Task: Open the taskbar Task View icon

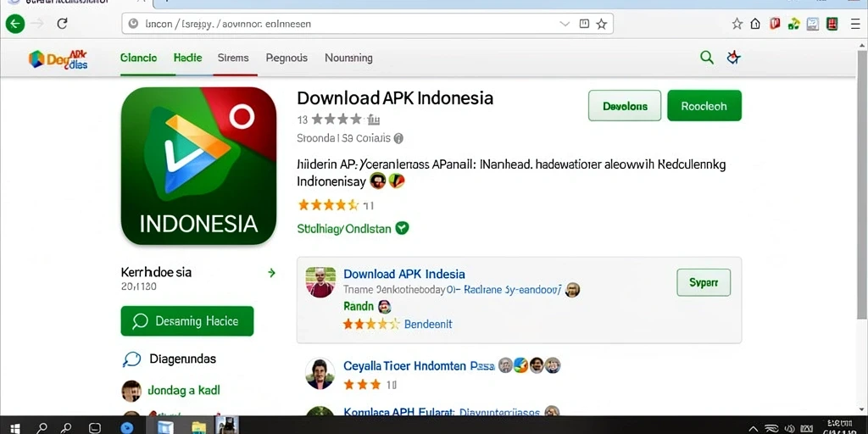Action: click(95, 427)
